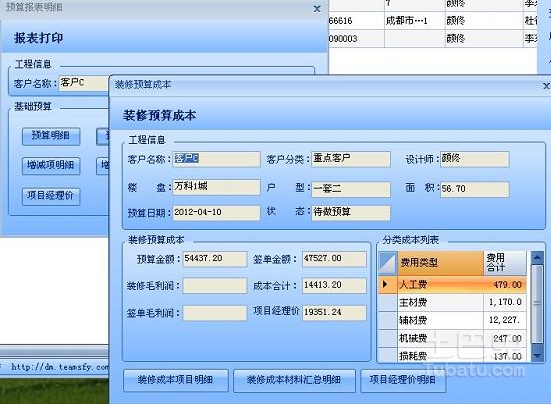
Task: Open 装修成本材料汇总明细
Action: pyautogui.click(x=294, y=380)
